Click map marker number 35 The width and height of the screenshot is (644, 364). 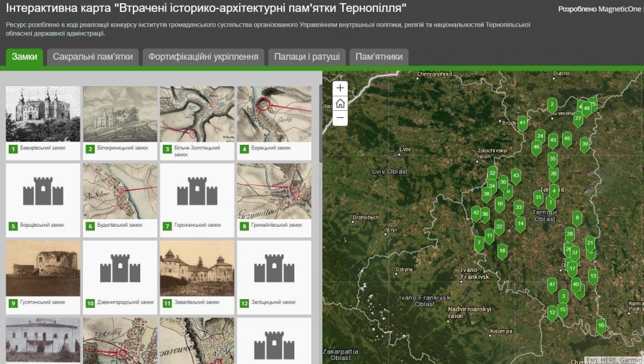click(552, 159)
